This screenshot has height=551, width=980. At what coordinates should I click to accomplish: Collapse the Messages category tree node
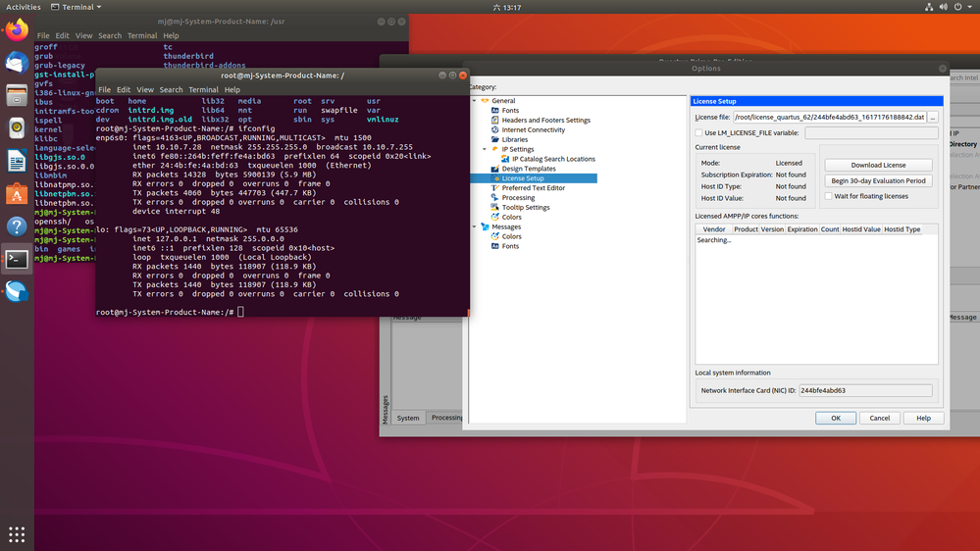coord(475,226)
